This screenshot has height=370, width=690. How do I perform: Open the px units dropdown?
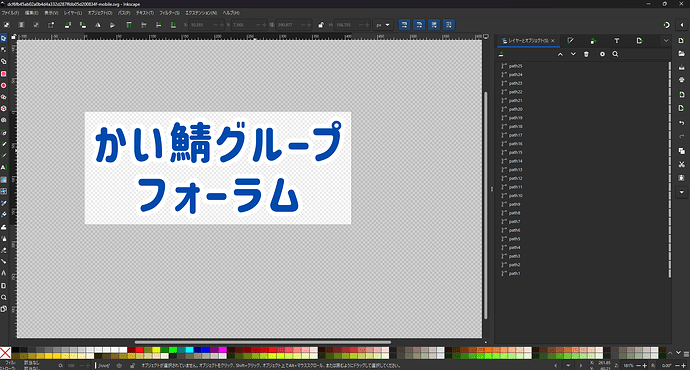pyautogui.click(x=383, y=25)
